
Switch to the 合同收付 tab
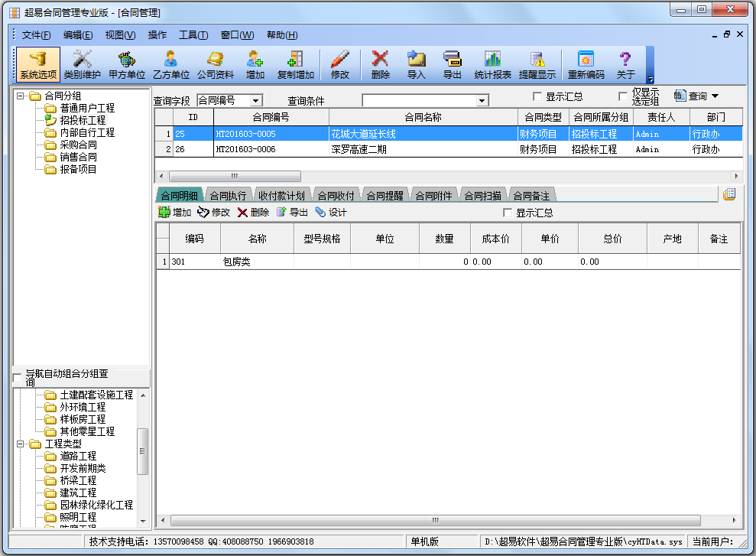[x=336, y=195]
